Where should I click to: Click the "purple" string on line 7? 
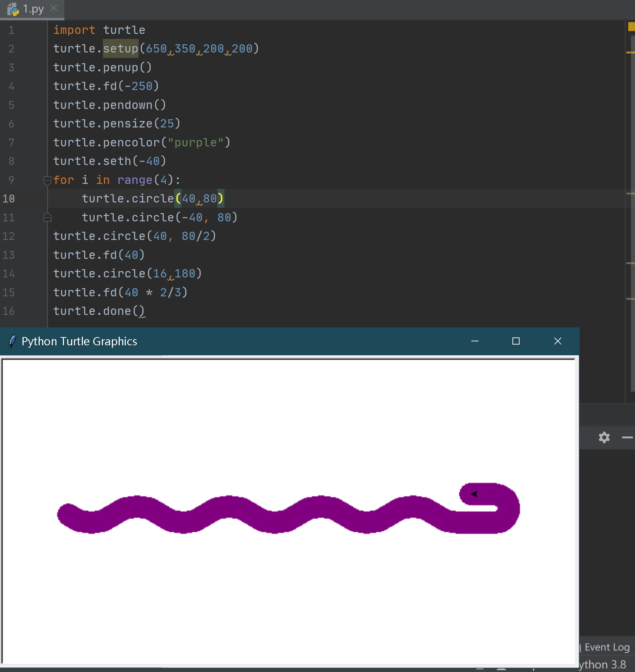195,142
